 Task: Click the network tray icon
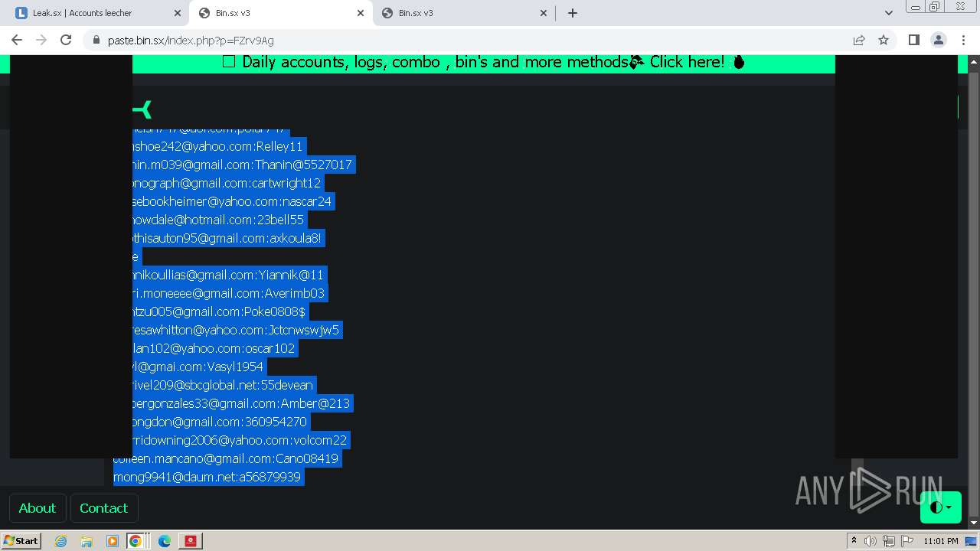coord(889,541)
